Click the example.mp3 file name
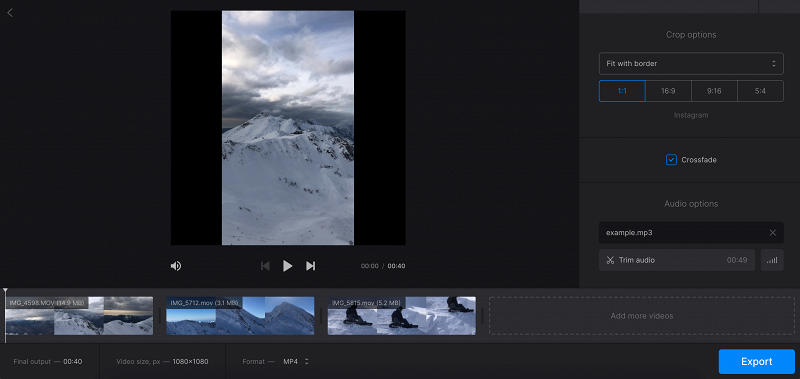 [x=629, y=233]
